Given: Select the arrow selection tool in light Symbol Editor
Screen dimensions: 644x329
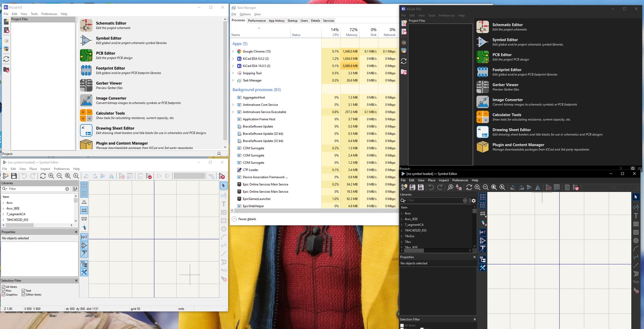Looking at the screenshot, I should [x=223, y=186].
